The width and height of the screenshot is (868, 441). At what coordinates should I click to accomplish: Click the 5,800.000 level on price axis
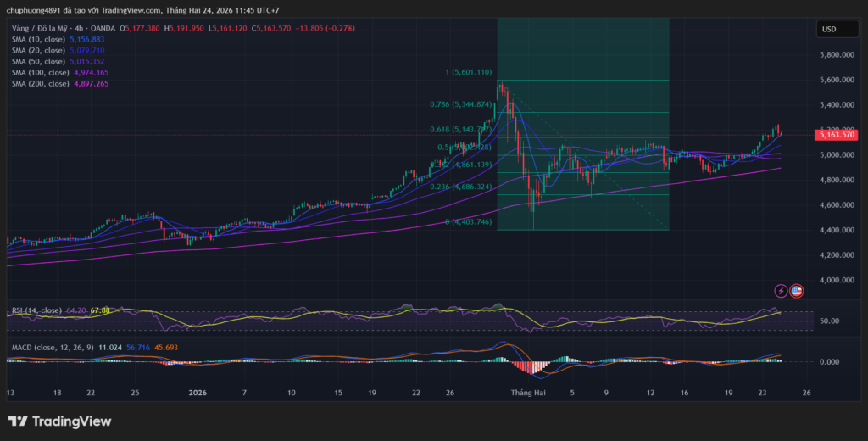tap(837, 55)
